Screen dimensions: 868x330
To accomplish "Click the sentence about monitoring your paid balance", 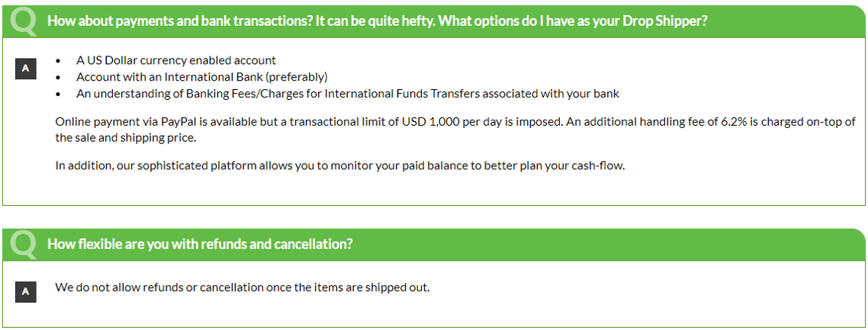I will pyautogui.click(x=340, y=165).
